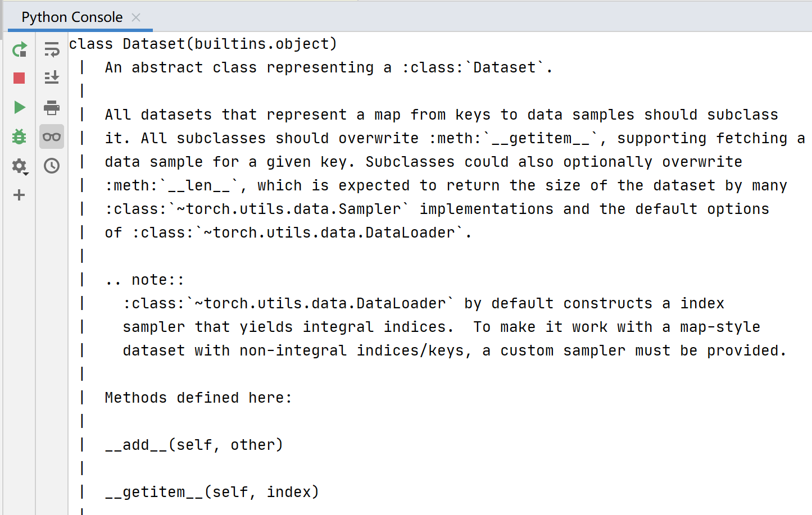Place cursor on class Dataset(builtins.object) line
The image size is (812, 515).
(x=203, y=44)
